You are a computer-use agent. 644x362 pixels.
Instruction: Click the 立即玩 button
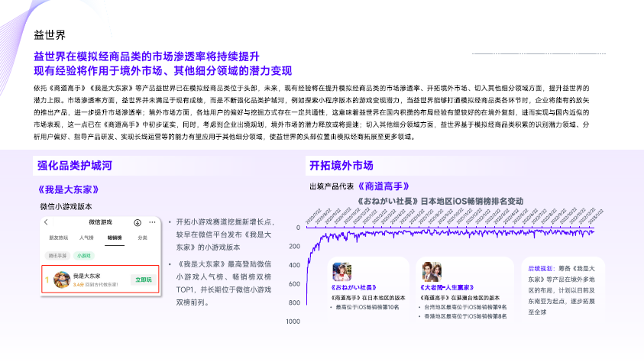tap(144, 280)
